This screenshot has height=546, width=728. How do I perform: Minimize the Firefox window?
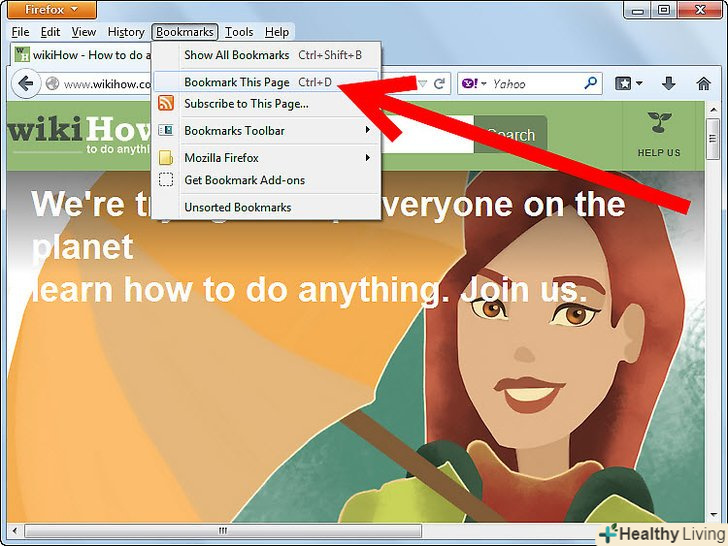(637, 9)
